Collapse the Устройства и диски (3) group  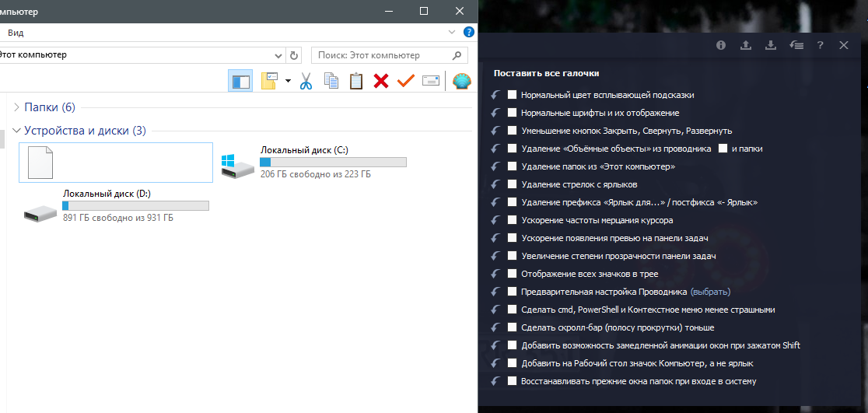click(x=16, y=131)
